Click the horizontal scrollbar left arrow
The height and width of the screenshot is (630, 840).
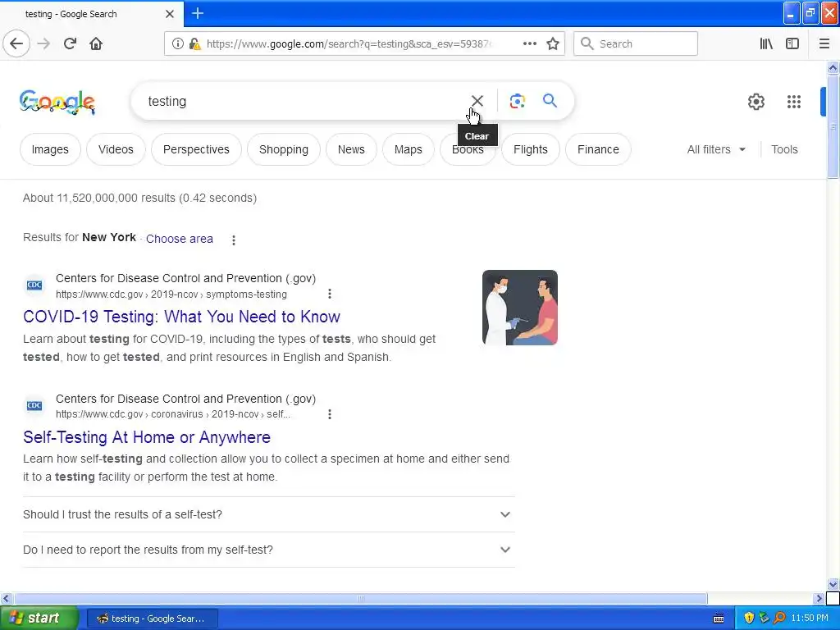click(x=6, y=598)
